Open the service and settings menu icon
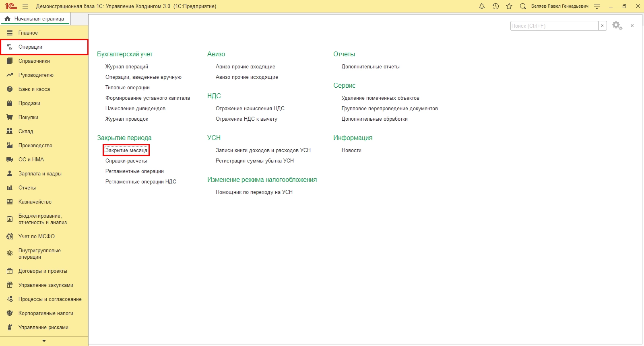644x346 pixels. coord(597,6)
